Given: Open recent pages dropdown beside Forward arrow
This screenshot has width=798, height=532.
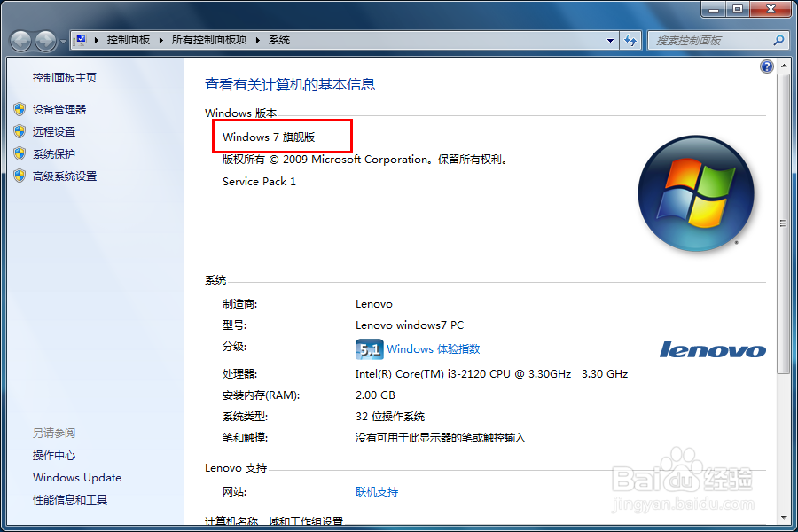Looking at the screenshot, I should click(63, 42).
